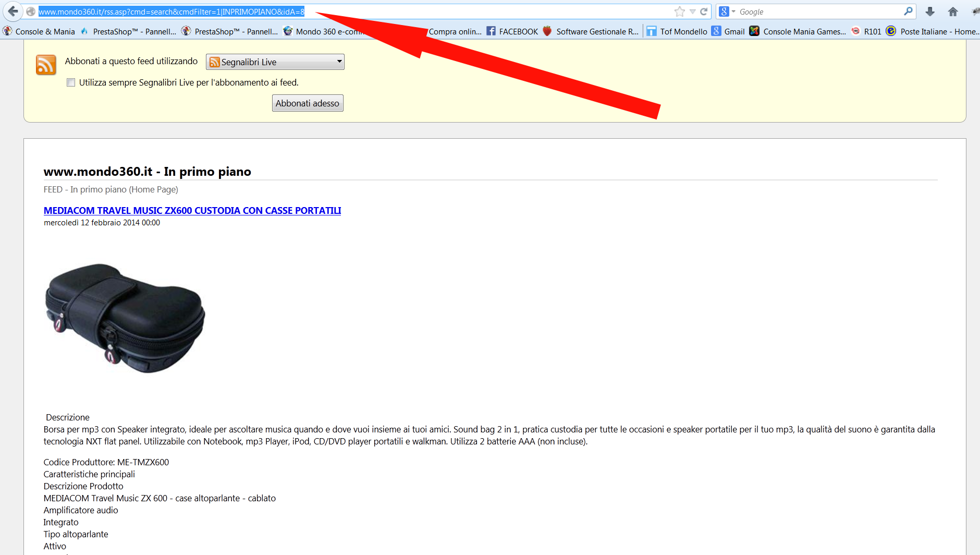Click the 'Descrizione' label
Screen dimensions: 980x555
point(68,417)
